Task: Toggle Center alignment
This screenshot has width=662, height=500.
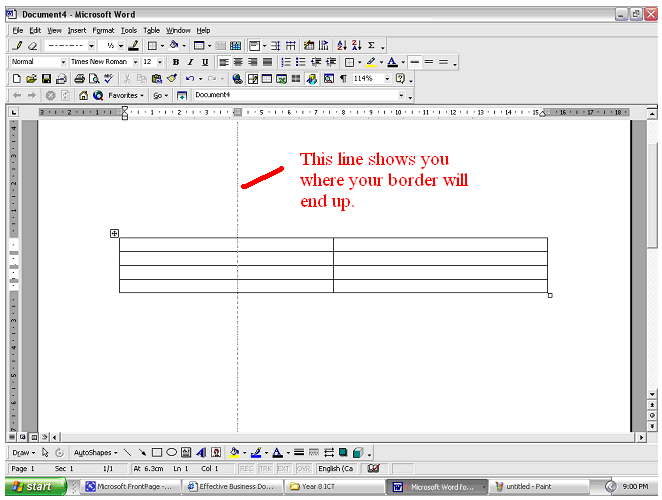Action: (x=238, y=62)
